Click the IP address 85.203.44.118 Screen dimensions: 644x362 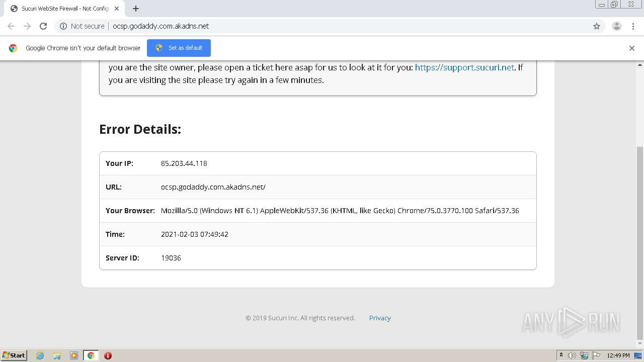184,163
